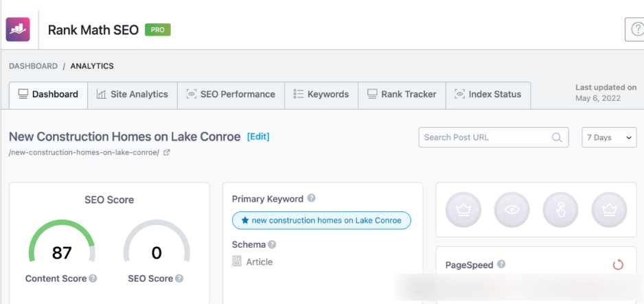The image size is (644, 304).
Task: Refresh the PageSpeed score
Action: pyautogui.click(x=618, y=265)
